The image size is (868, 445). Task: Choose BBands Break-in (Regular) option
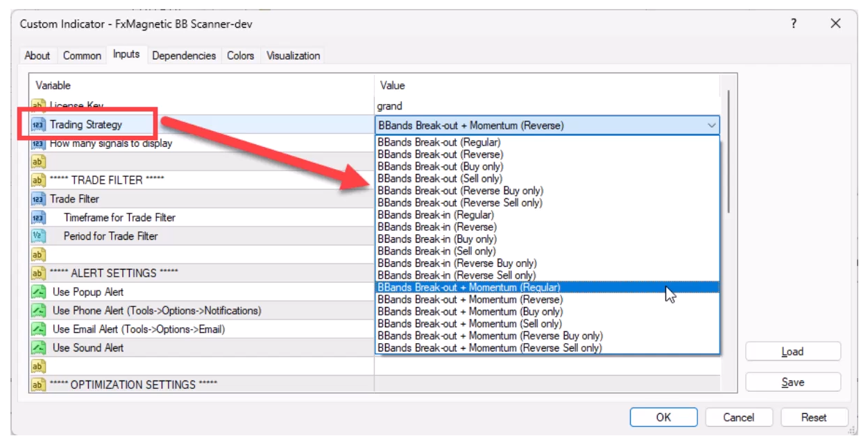click(547, 215)
